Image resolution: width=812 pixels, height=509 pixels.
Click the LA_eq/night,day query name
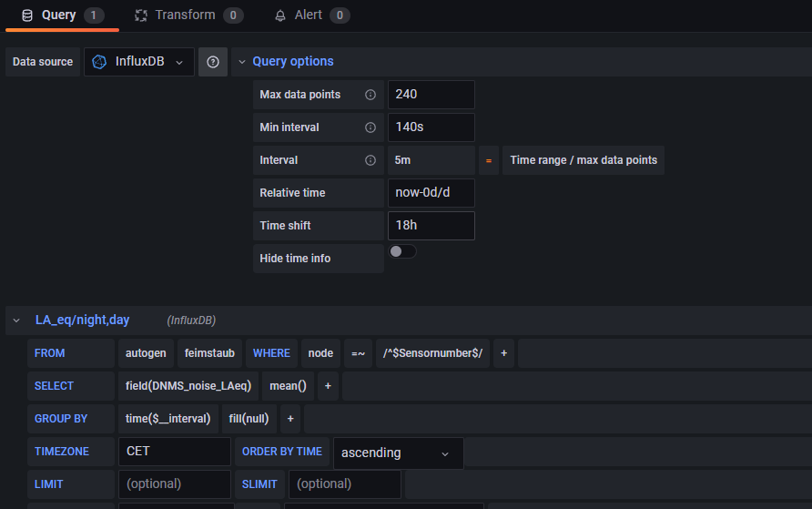point(82,320)
